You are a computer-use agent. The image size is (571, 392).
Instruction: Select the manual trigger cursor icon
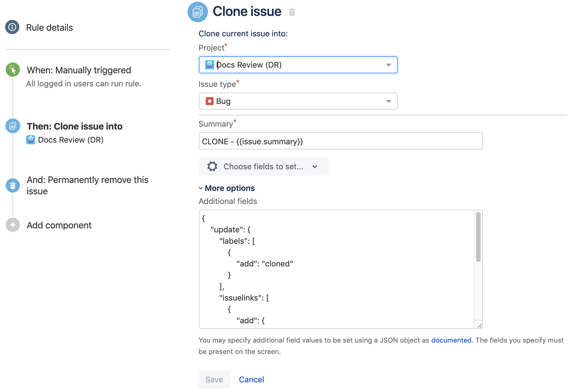[13, 70]
